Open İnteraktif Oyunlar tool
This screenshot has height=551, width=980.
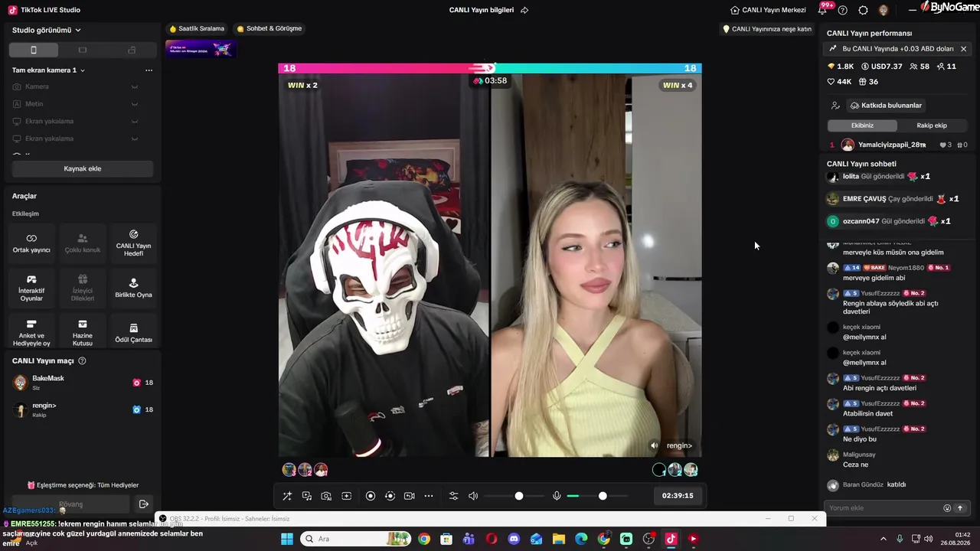click(31, 288)
